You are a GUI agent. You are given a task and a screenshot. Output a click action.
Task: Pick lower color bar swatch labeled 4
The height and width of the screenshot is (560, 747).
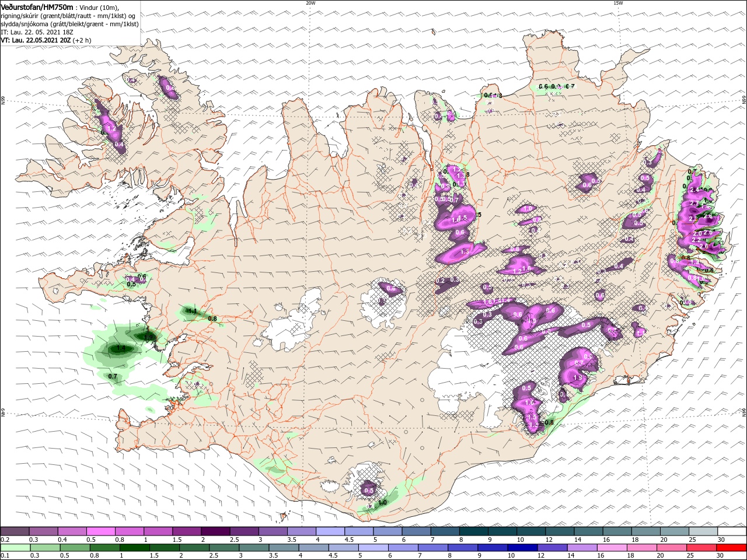314,548
